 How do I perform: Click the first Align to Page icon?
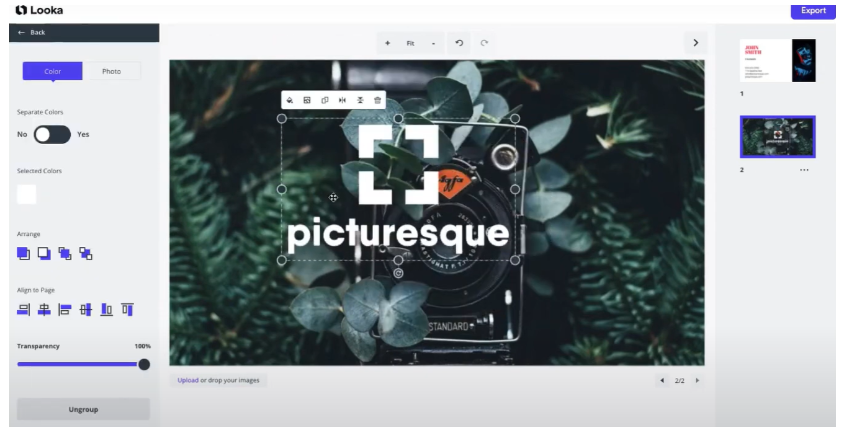click(x=23, y=310)
